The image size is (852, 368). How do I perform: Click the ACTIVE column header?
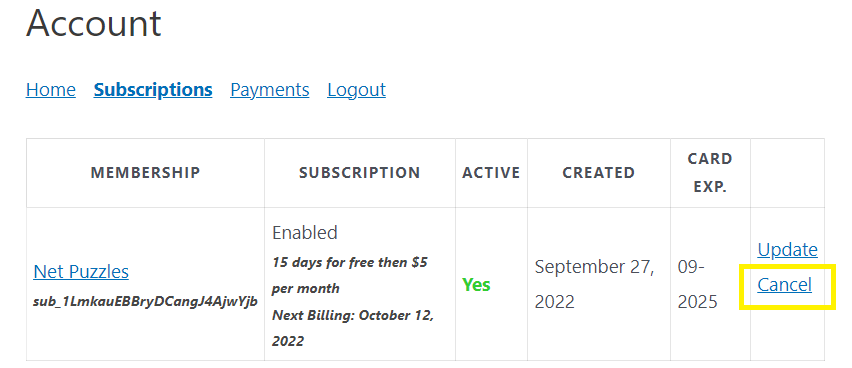coord(491,173)
